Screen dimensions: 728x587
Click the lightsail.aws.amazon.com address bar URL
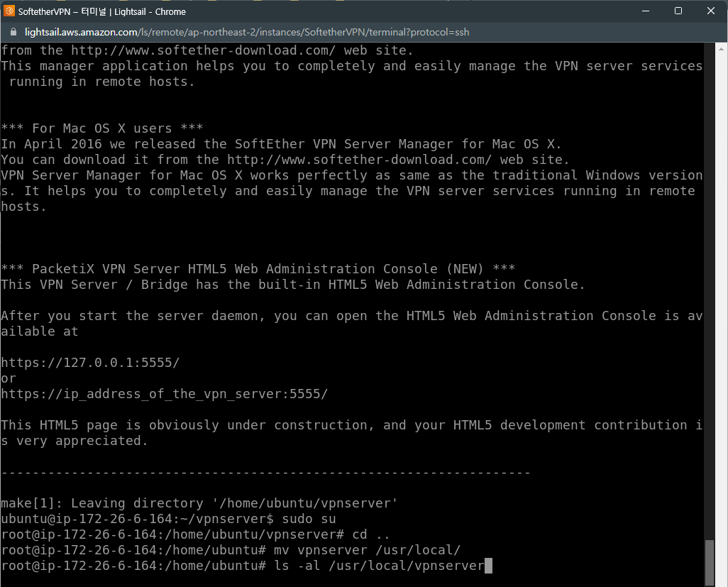(x=246, y=32)
